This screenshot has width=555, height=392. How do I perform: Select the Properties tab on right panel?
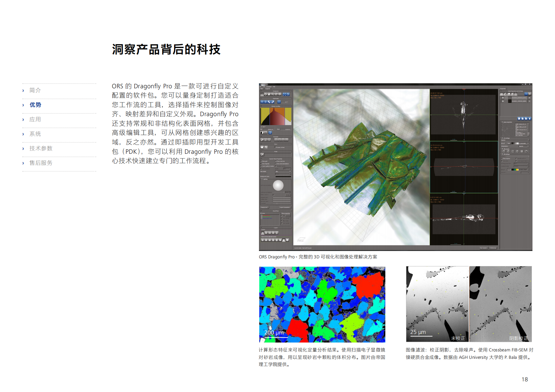tap(503, 89)
